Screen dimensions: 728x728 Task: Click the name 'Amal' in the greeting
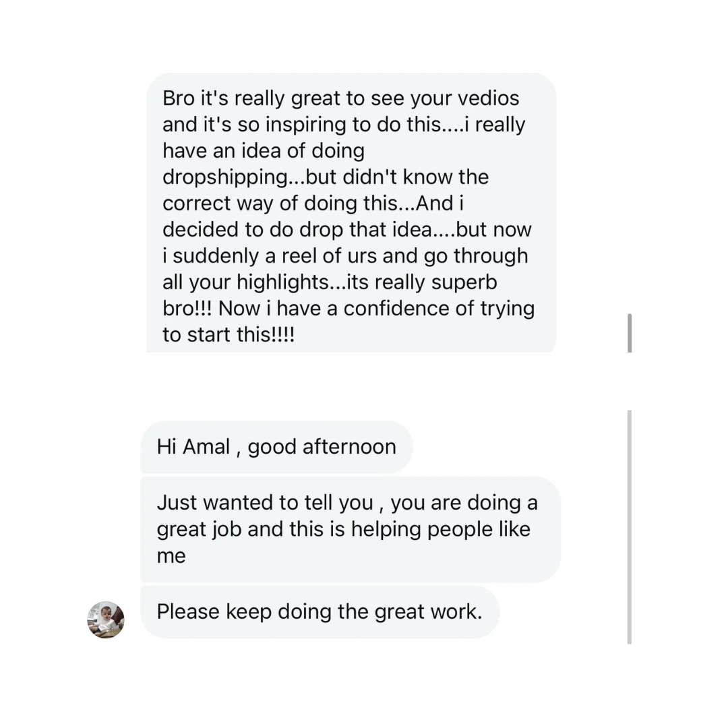207,447
